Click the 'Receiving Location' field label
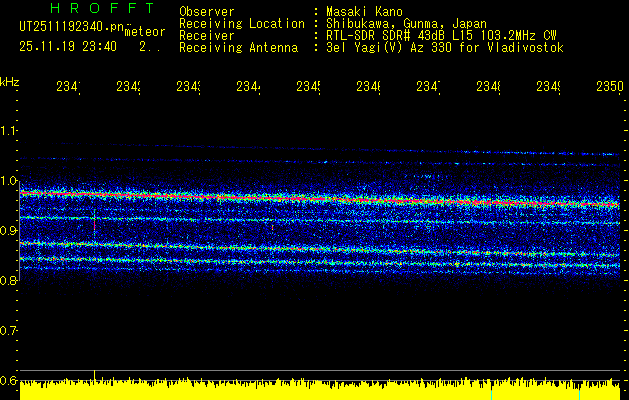This screenshot has height=400, width=629. [241, 23]
